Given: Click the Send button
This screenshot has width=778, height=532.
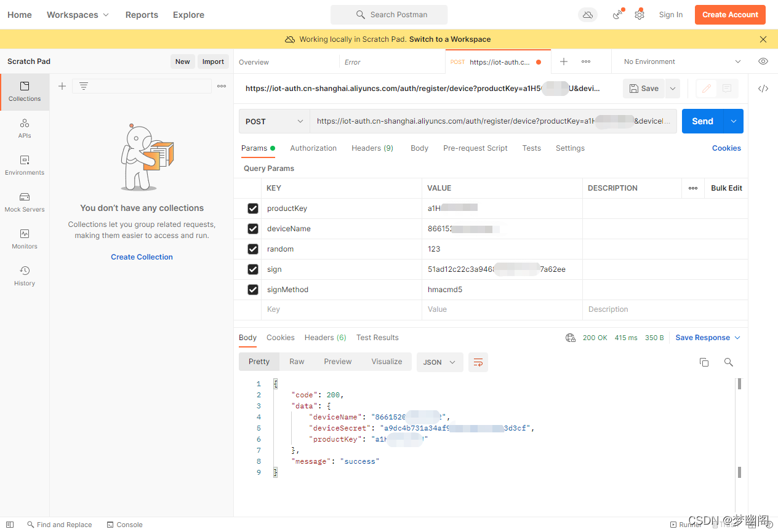Looking at the screenshot, I should 702,121.
